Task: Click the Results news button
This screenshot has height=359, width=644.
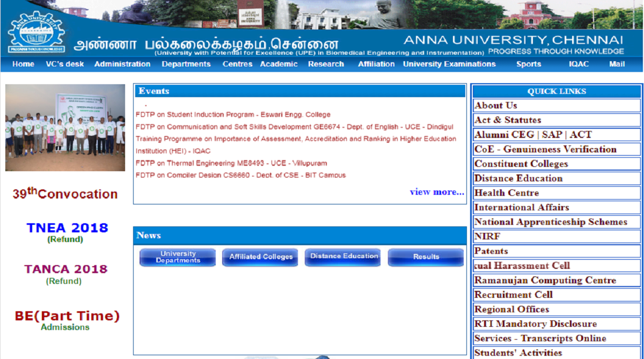Action: click(x=426, y=257)
